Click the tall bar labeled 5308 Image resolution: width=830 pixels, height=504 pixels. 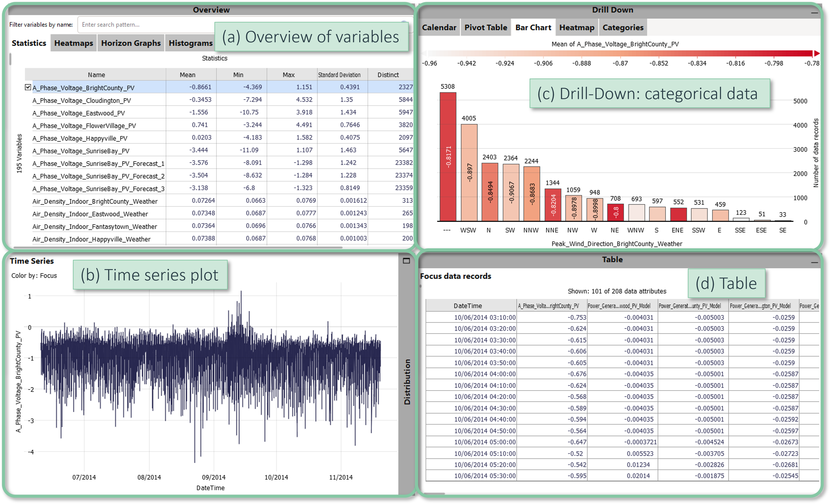coord(448,157)
